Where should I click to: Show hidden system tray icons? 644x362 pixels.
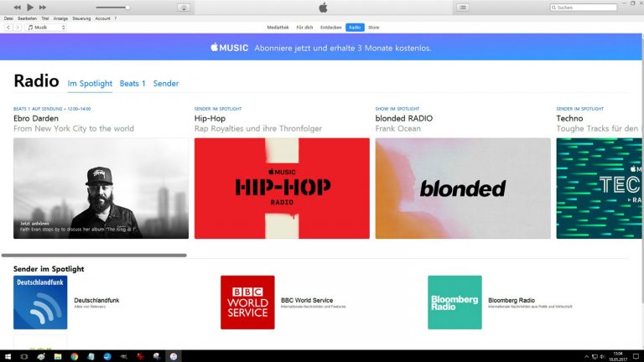586,357
